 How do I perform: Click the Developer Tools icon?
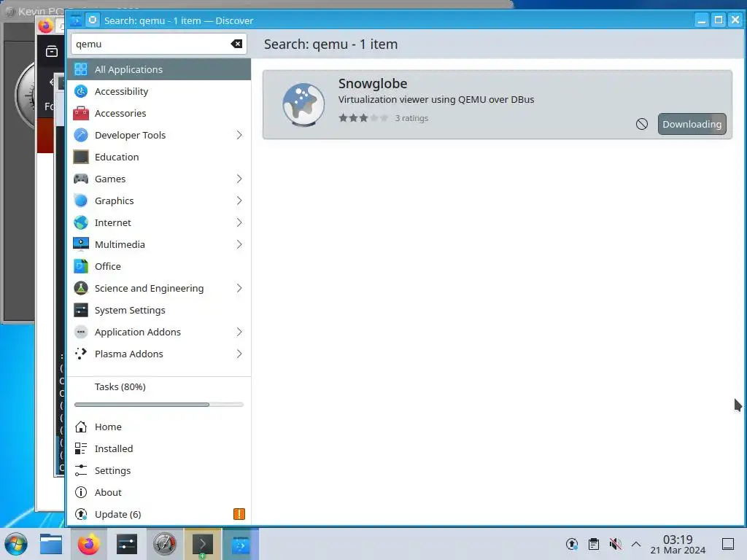click(x=81, y=135)
